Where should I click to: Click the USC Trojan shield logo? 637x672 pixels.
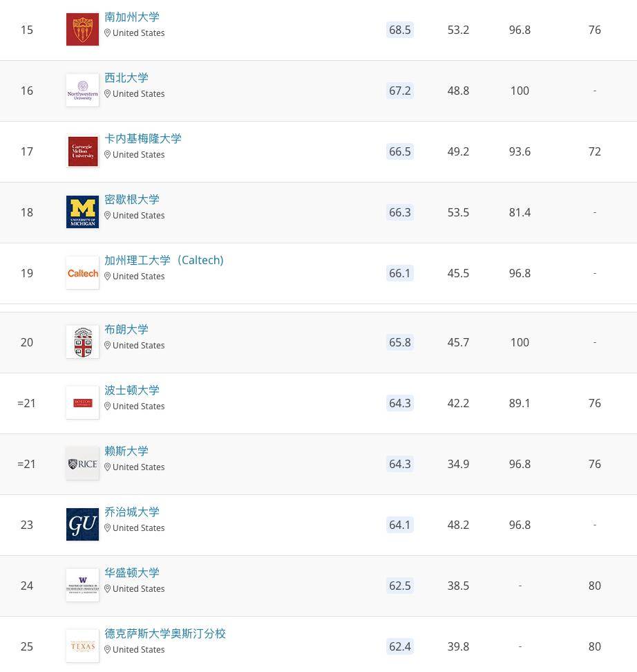coord(82,29)
